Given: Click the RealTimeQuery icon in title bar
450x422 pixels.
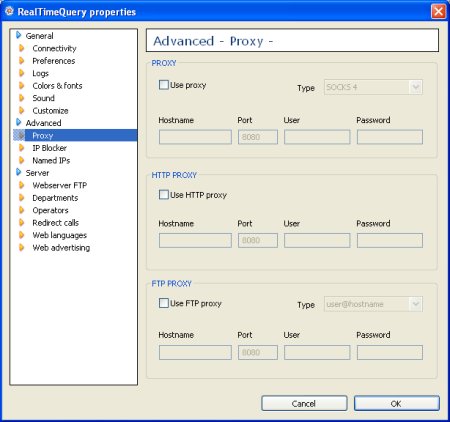Looking at the screenshot, I should click(9, 11).
